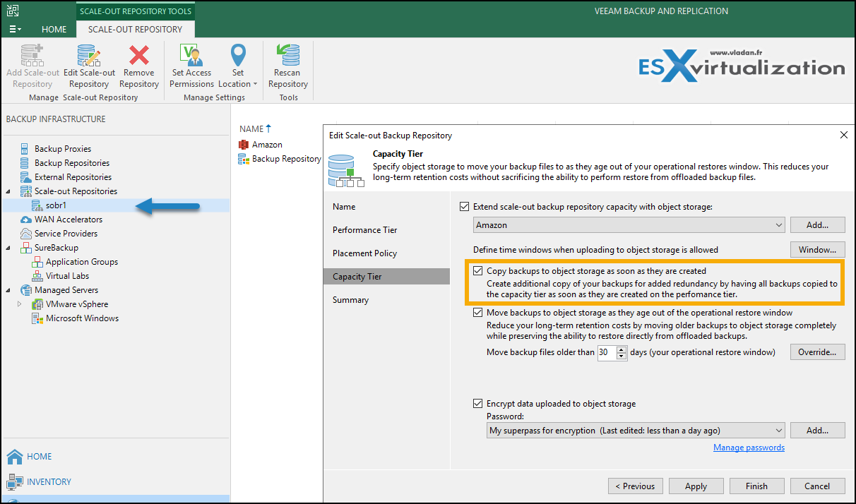Toggle Encrypt data uploaded to object storage
This screenshot has height=504, width=856.
478,404
